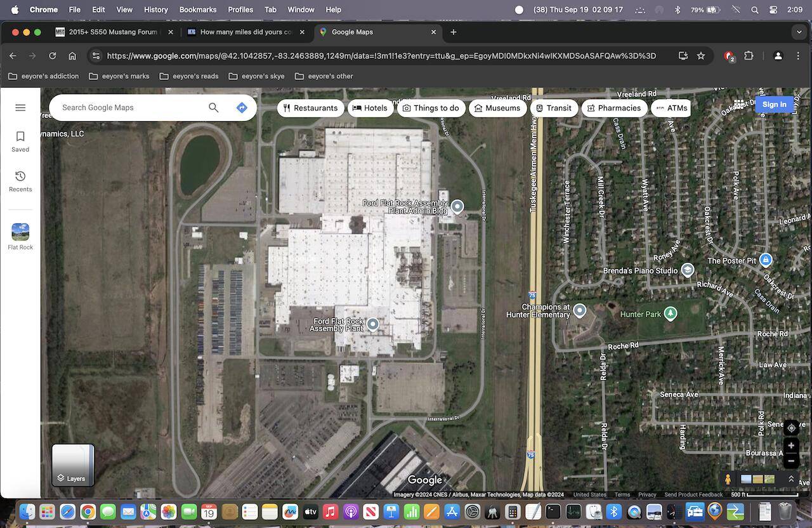812x528 pixels.
Task: Select Brenda's Piano Studio marker
Action: point(687,270)
